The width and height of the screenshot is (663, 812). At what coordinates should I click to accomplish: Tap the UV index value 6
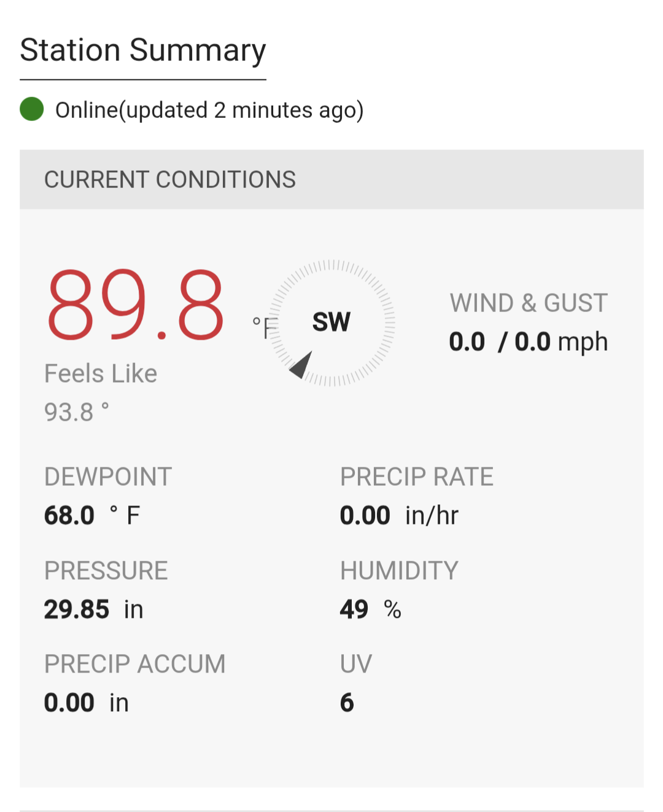click(347, 703)
